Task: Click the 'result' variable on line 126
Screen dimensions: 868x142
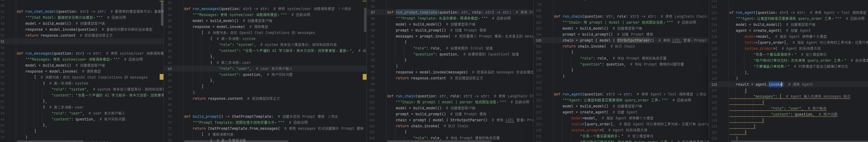Action: (x=742, y=85)
